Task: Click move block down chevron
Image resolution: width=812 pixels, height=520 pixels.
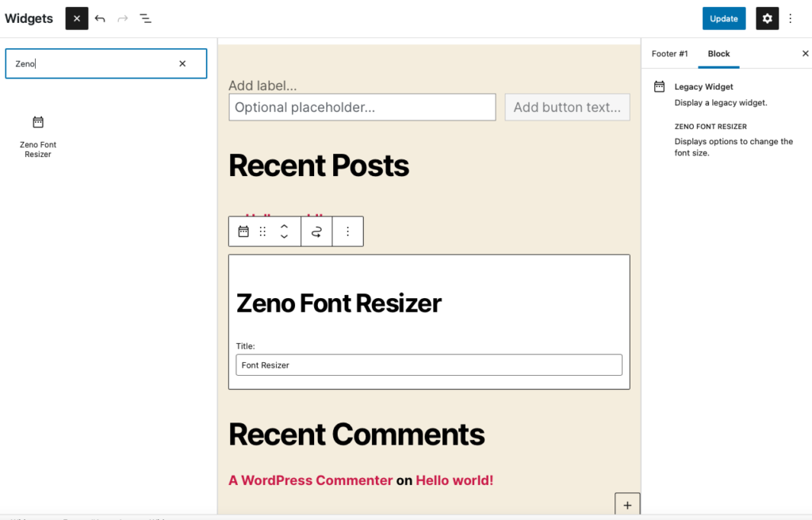Action: [284, 235]
